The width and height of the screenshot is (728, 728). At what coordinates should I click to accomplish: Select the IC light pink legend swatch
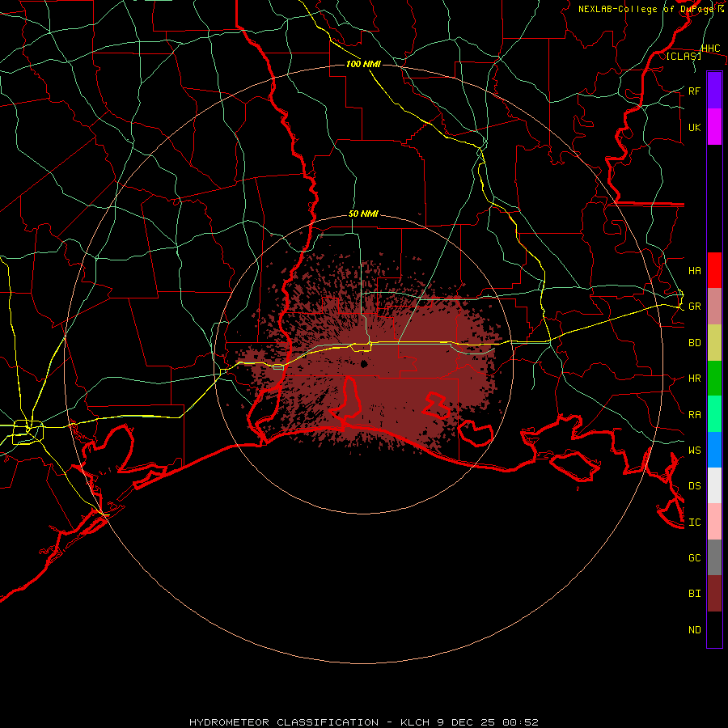coord(714,522)
